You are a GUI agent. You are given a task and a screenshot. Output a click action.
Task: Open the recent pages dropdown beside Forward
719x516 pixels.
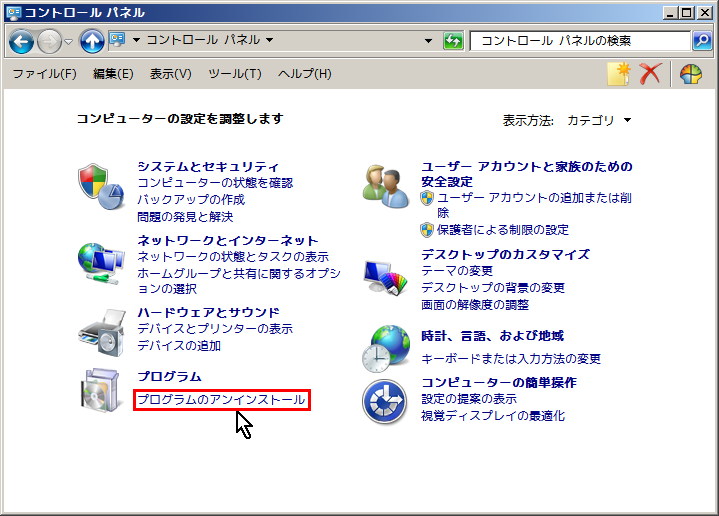[x=68, y=42]
